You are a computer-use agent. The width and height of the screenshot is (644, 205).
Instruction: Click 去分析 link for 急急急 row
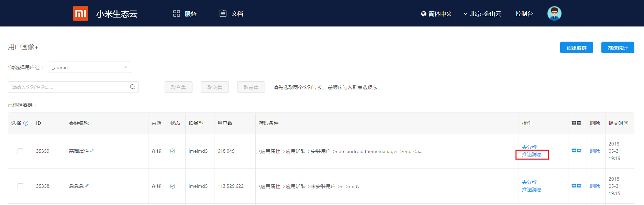[529, 182]
